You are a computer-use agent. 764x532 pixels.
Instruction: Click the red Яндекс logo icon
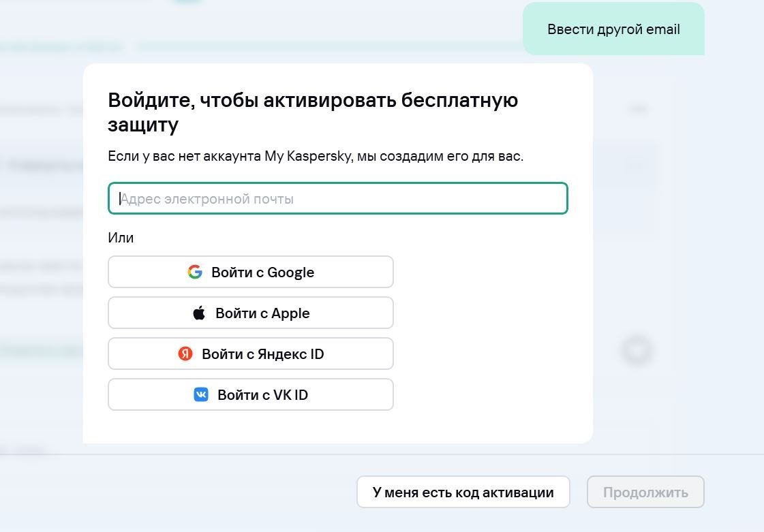point(185,354)
